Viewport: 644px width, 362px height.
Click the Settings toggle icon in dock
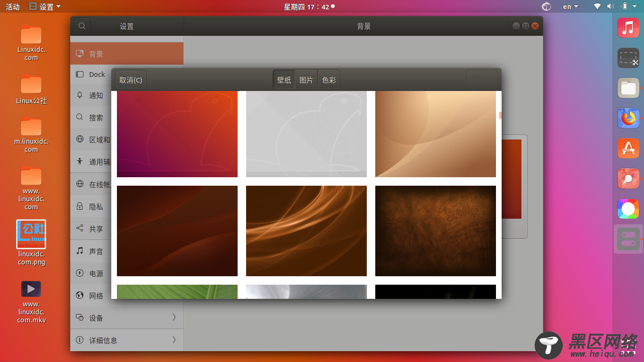point(628,239)
